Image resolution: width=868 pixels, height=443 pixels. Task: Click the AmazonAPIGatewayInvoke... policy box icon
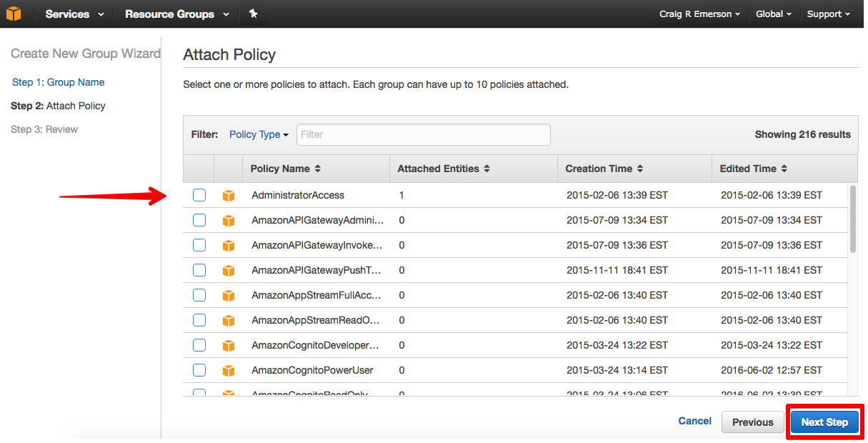(229, 245)
